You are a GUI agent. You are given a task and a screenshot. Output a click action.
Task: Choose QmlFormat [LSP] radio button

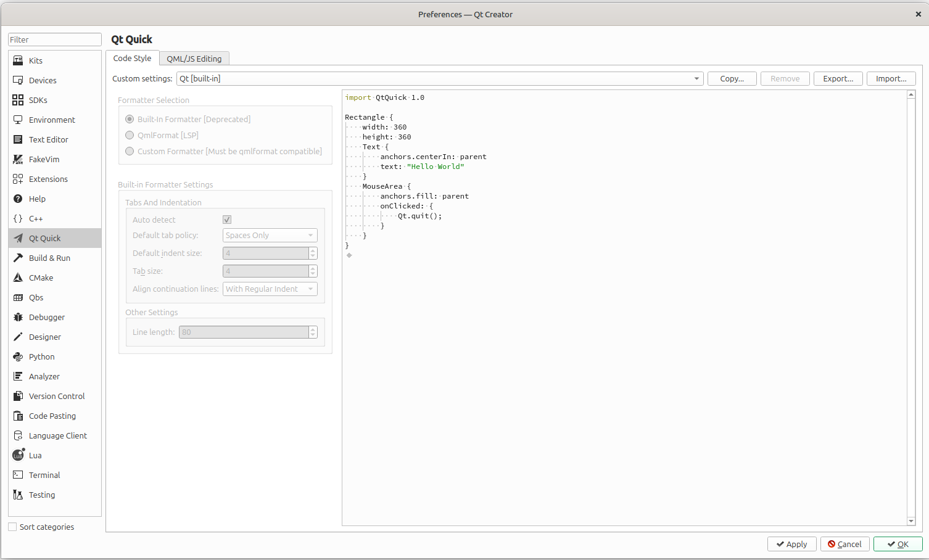pyautogui.click(x=130, y=135)
